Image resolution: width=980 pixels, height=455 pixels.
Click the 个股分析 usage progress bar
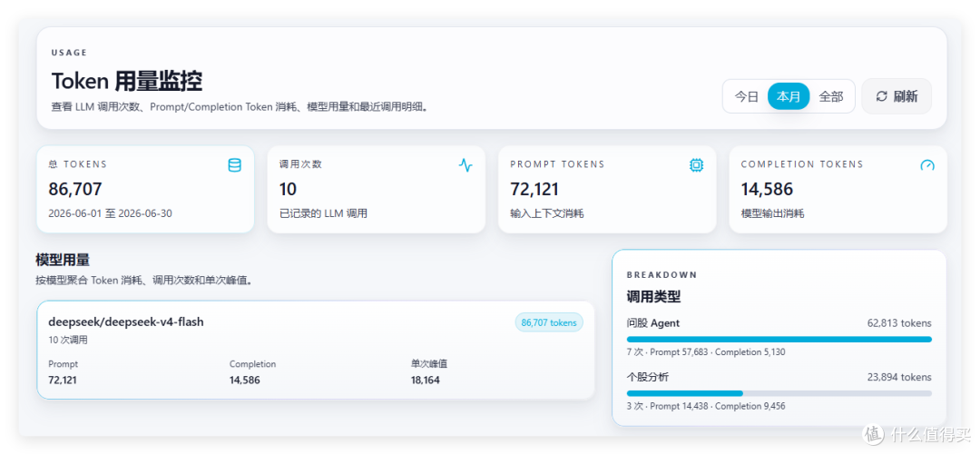pos(779,393)
